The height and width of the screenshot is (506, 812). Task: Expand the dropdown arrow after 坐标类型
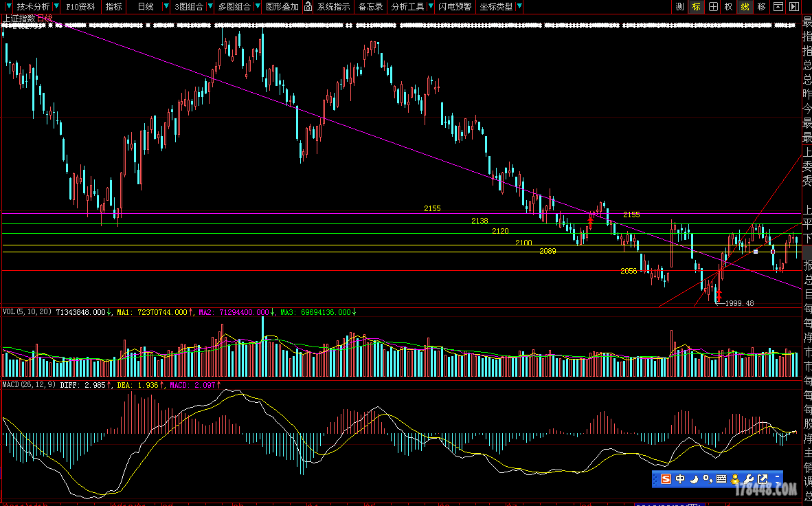tap(519, 7)
